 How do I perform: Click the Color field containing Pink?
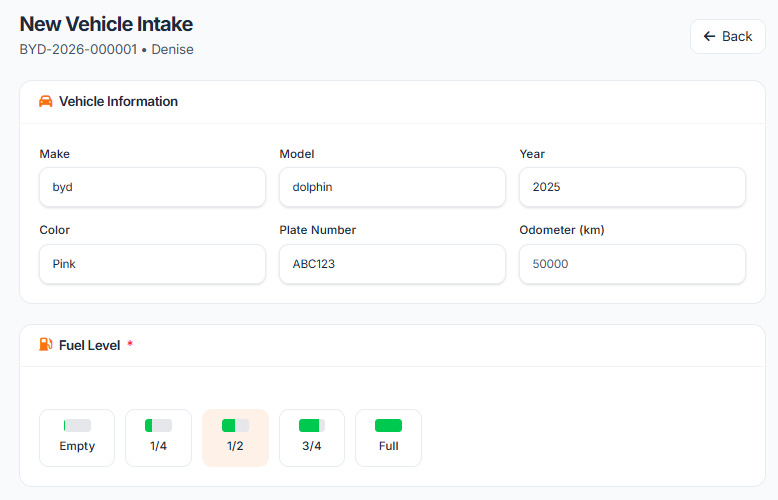(x=152, y=264)
